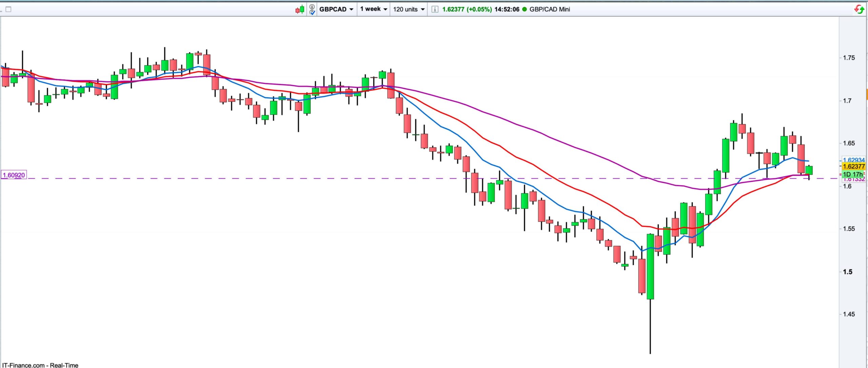Click the 1.5 level on price axis
Viewport: 868px width, 368px height.
coord(847,272)
